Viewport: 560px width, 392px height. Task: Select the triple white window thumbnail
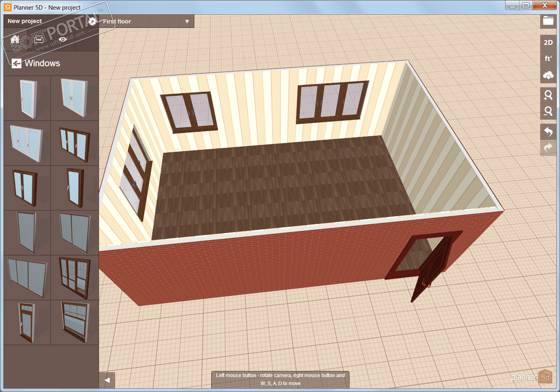click(x=27, y=143)
